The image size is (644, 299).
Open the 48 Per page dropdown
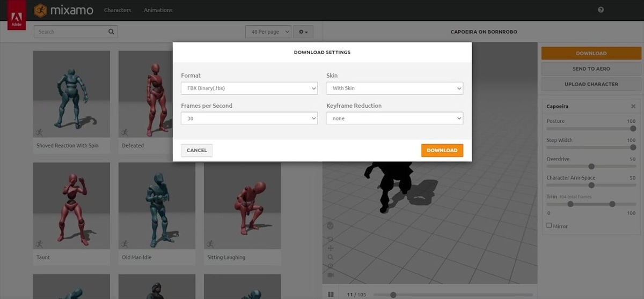(268, 32)
